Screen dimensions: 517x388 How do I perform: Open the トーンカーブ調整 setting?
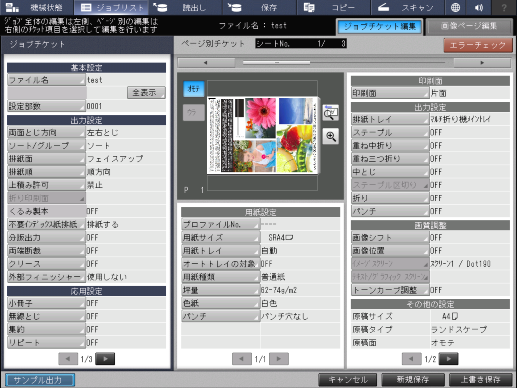coord(390,290)
